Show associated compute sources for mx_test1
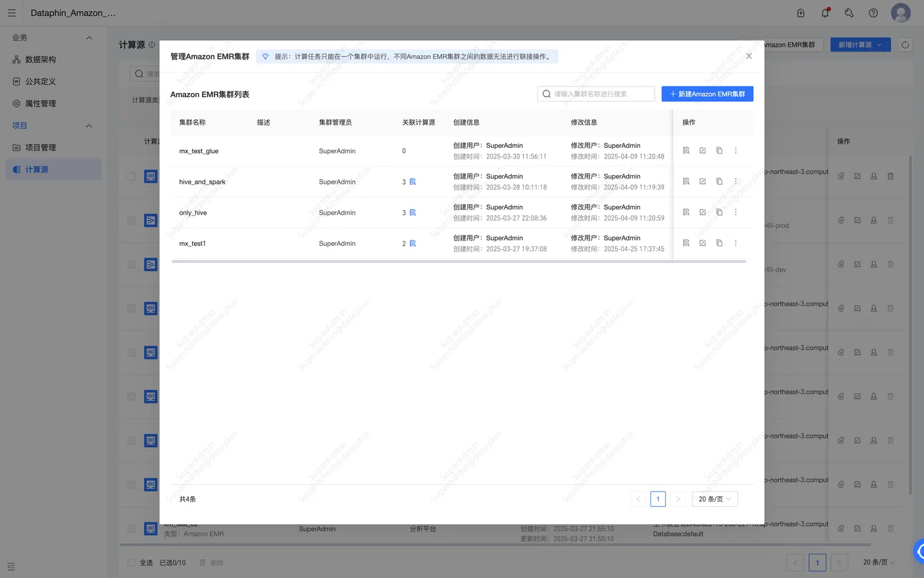The width and height of the screenshot is (924, 578). pyautogui.click(x=413, y=243)
